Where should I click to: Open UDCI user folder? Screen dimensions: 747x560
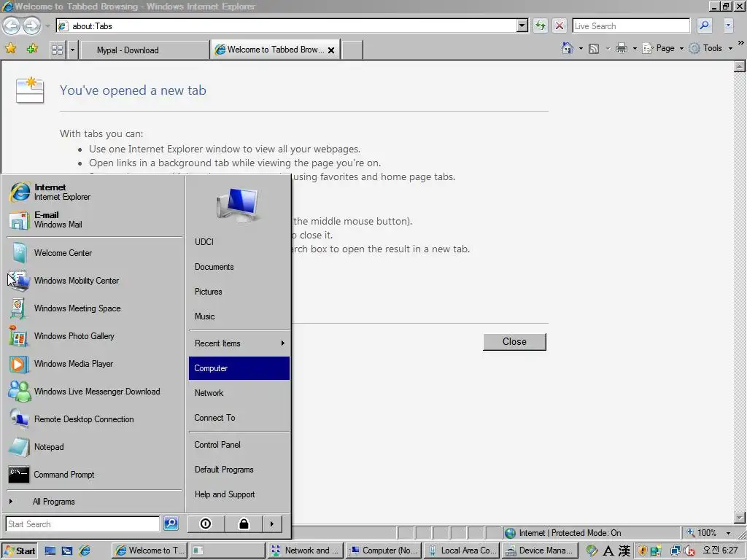239,242
